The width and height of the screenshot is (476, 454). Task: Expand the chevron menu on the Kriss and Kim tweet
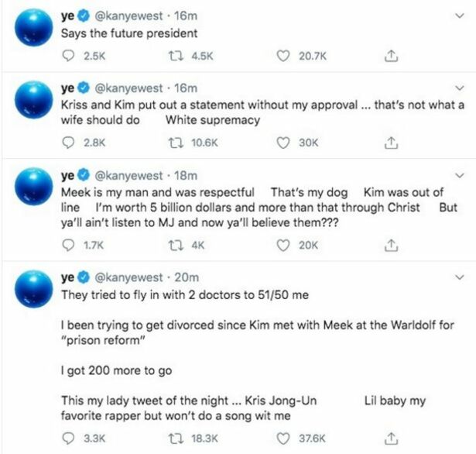point(461,88)
